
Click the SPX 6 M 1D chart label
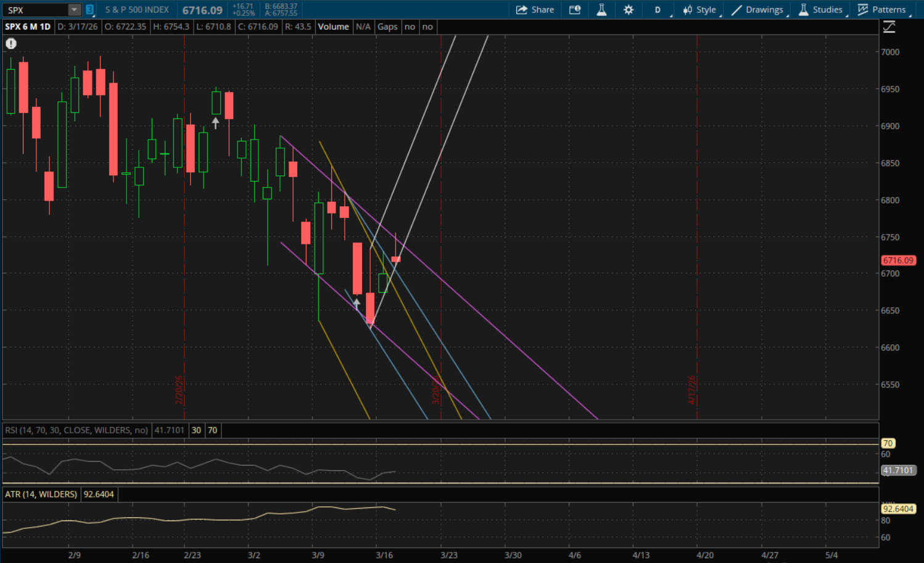point(28,27)
